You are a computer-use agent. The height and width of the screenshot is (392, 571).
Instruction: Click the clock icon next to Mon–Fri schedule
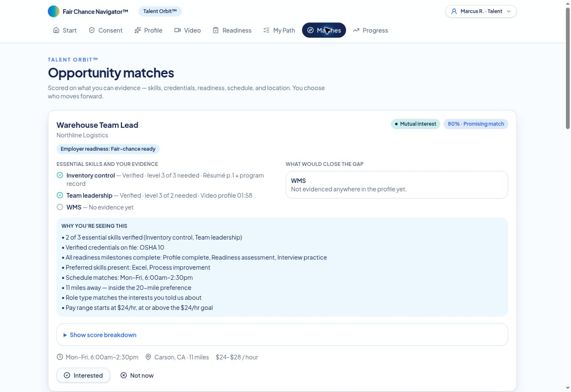(60, 357)
